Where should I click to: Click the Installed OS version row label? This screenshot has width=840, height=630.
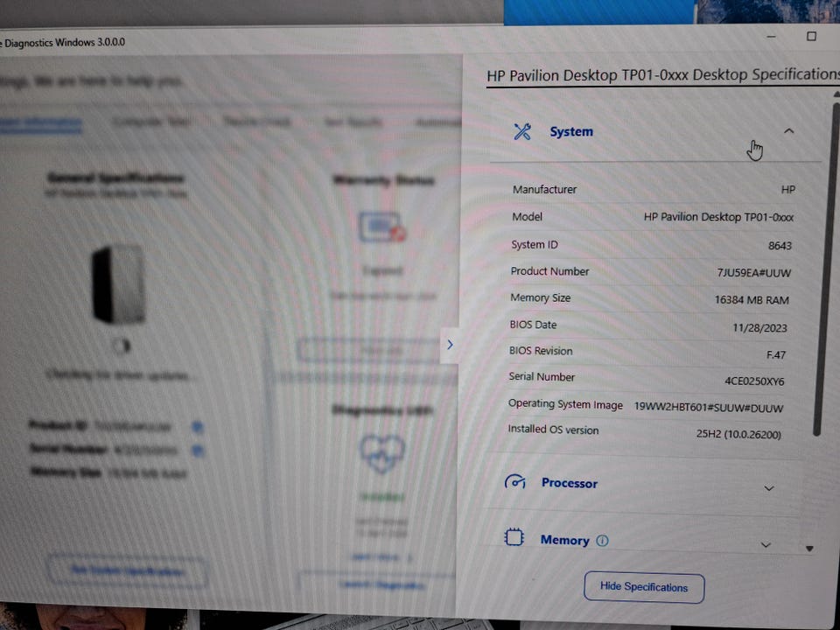click(x=553, y=430)
